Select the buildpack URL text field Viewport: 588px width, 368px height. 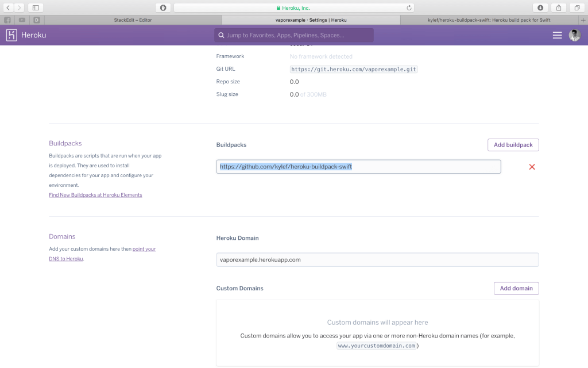pos(358,167)
